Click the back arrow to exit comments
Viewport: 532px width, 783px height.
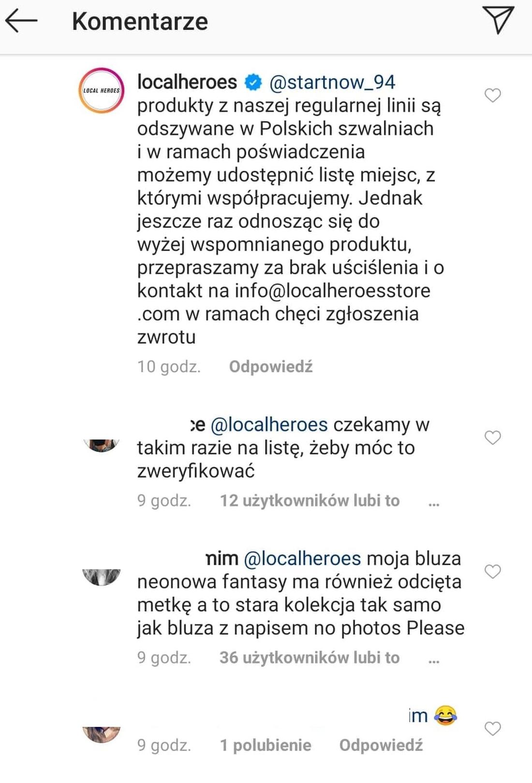pos(21,21)
